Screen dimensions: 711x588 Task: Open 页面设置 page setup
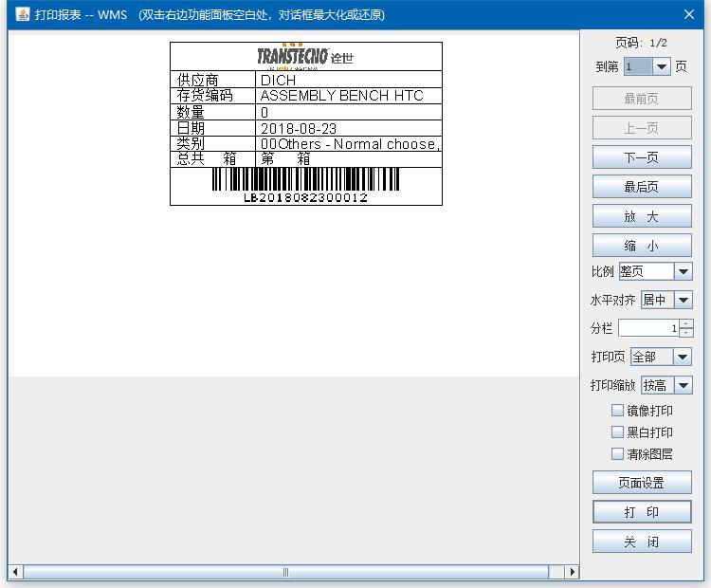[x=642, y=483]
